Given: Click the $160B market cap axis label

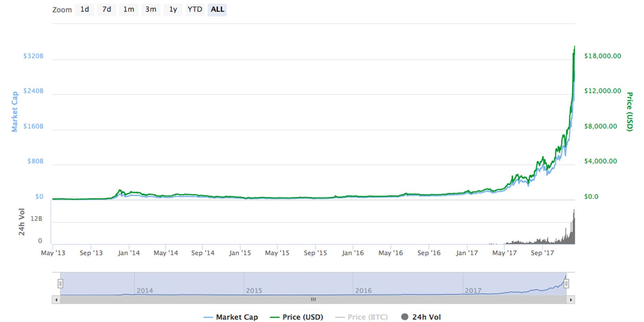Looking at the screenshot, I should point(33,126).
